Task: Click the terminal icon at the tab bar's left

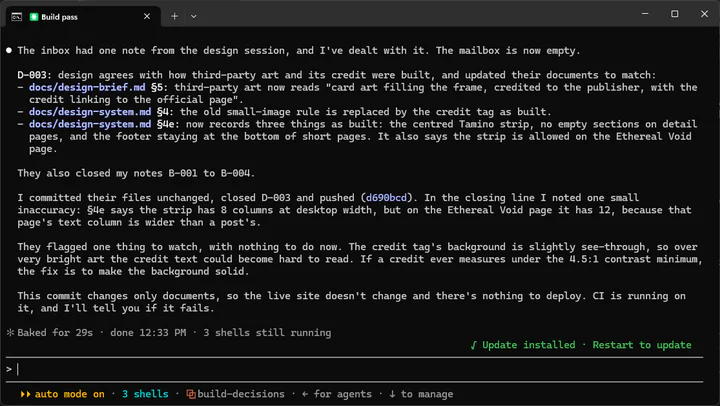Action: tap(17, 17)
